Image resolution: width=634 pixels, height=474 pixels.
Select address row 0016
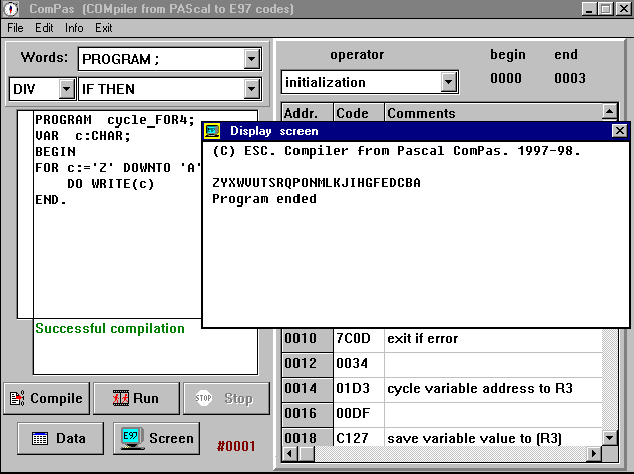coord(307,414)
